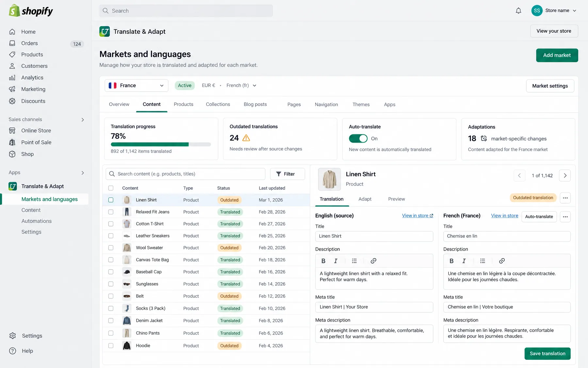Image resolution: width=588 pixels, height=368 pixels.
Task: Check the Hoodie row checkbox
Action: coord(111,345)
